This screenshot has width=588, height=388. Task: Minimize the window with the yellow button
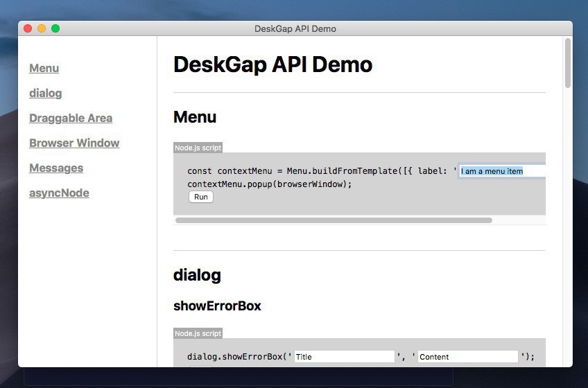(42, 28)
